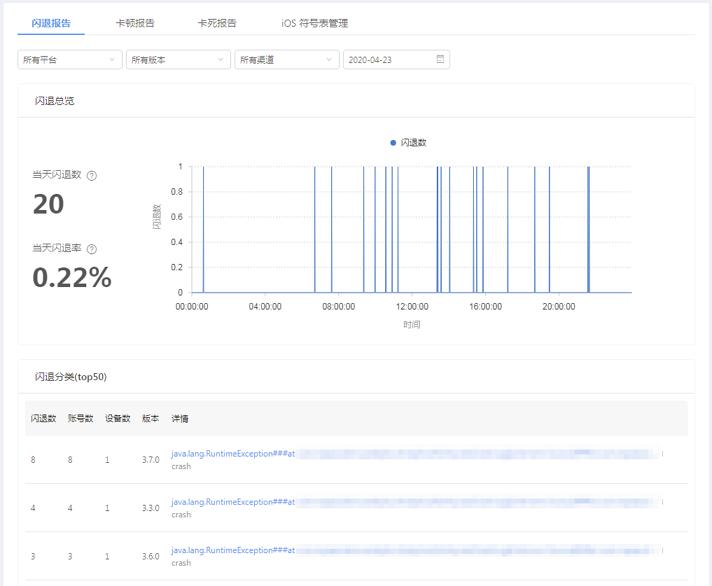
Task: Click the 详情 column header
Action: [x=180, y=419]
